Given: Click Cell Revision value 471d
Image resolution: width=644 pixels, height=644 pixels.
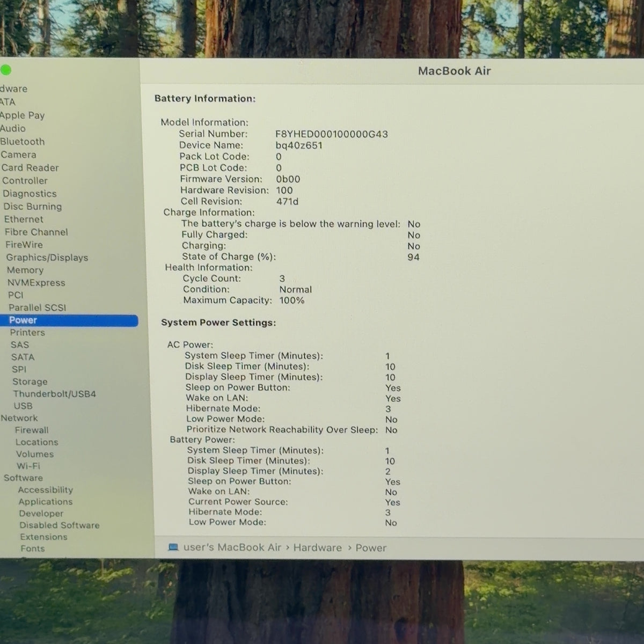Looking at the screenshot, I should tap(288, 202).
